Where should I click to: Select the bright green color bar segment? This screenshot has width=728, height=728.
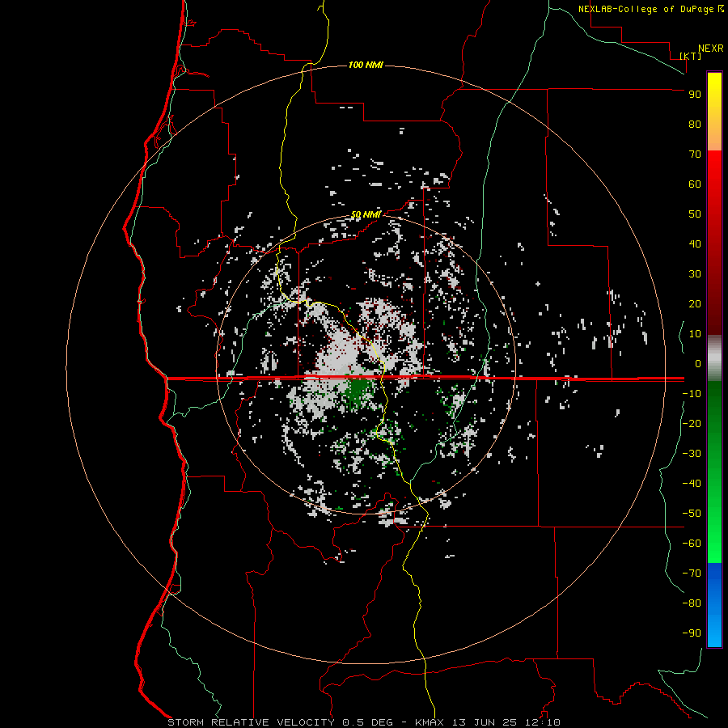[x=714, y=539]
